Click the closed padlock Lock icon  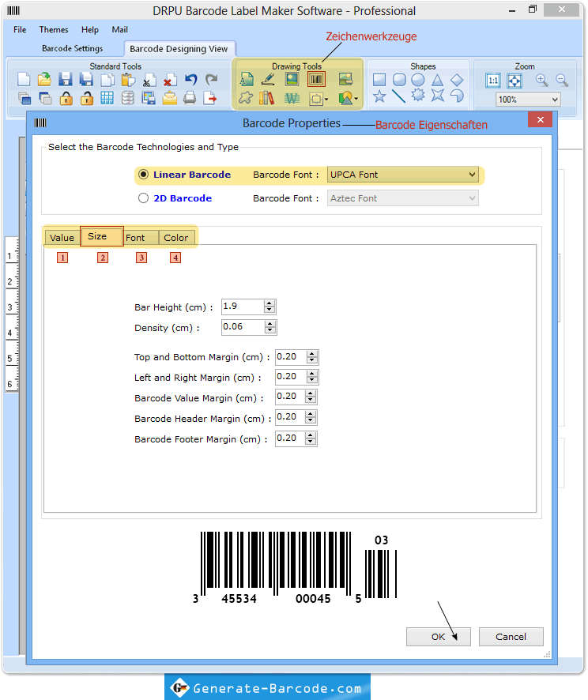(66, 98)
